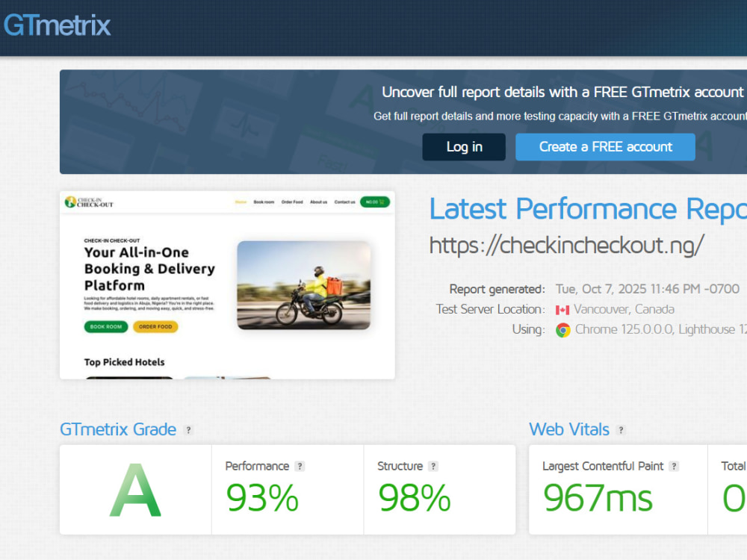Click the GTmetrix logo in the header
Viewport: 747px width, 560px height.
click(58, 25)
